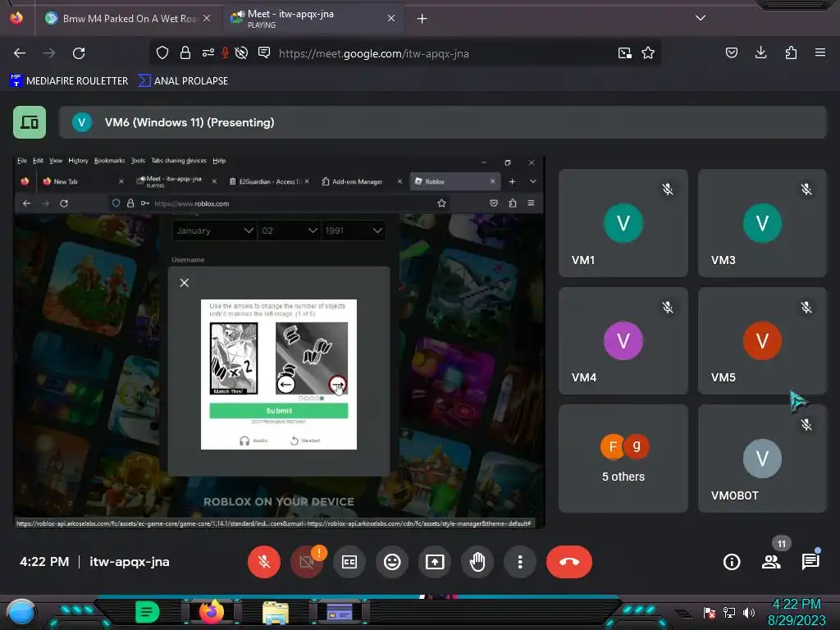840x630 pixels.
Task: Click the VM5 participant avatar
Action: pyautogui.click(x=762, y=340)
